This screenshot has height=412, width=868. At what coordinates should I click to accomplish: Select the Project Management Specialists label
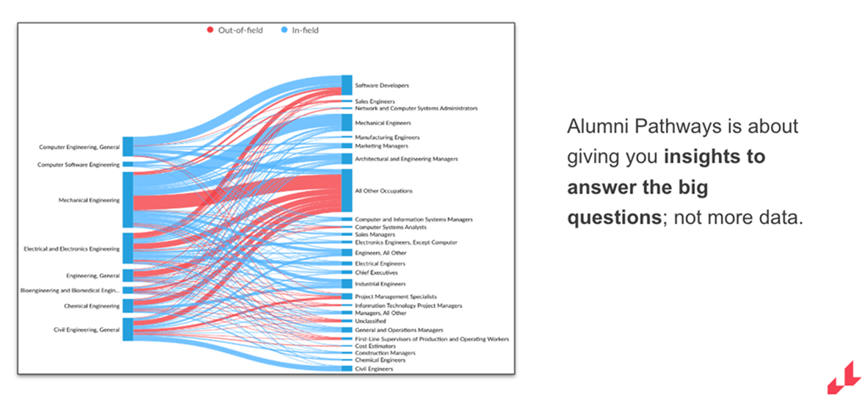click(396, 297)
